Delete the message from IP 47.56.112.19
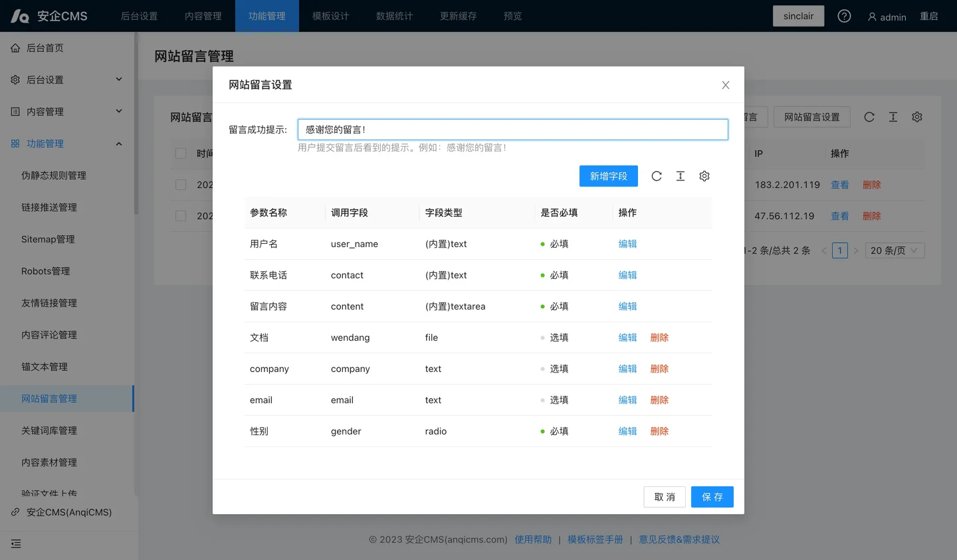 click(x=872, y=216)
